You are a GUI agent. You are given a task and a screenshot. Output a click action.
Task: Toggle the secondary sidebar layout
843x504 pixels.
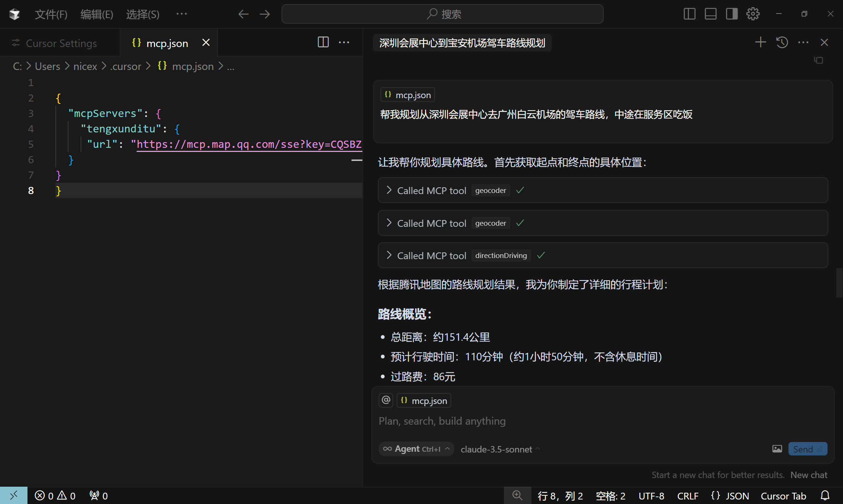click(x=732, y=14)
